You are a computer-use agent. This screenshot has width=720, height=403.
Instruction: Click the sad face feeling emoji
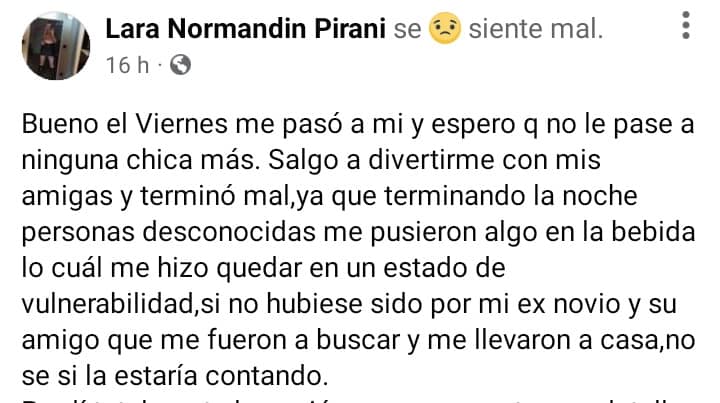441,30
